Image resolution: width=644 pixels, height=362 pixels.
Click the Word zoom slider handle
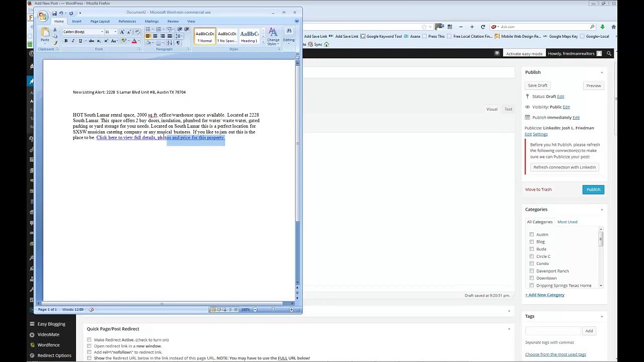tap(273, 310)
